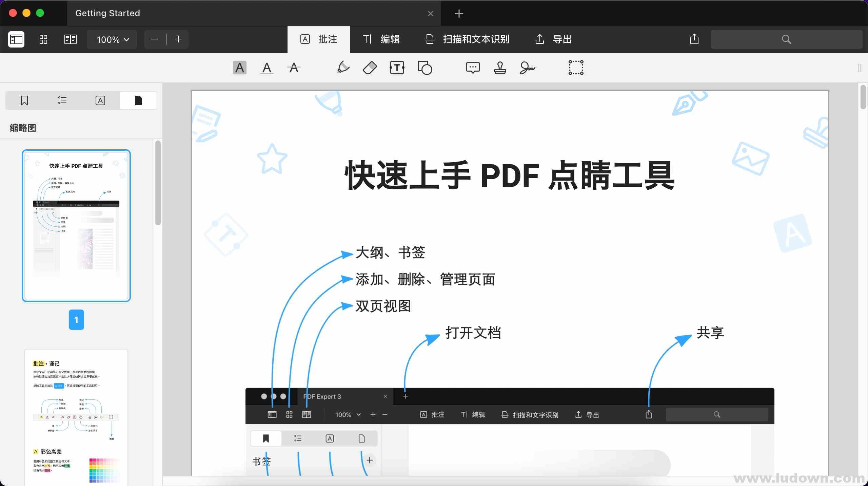
Task: Open the 扫描和文本识别 tab
Action: (x=467, y=39)
